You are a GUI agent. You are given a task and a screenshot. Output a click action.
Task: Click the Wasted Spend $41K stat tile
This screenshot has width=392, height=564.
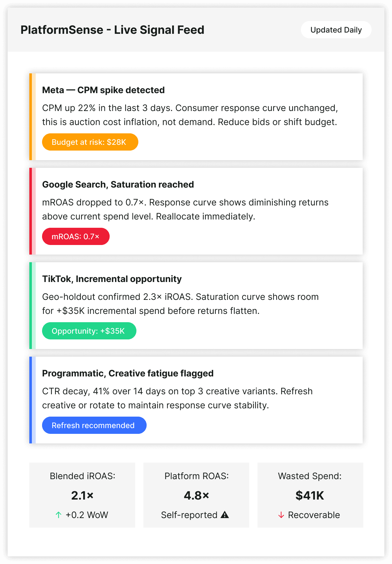(x=310, y=495)
